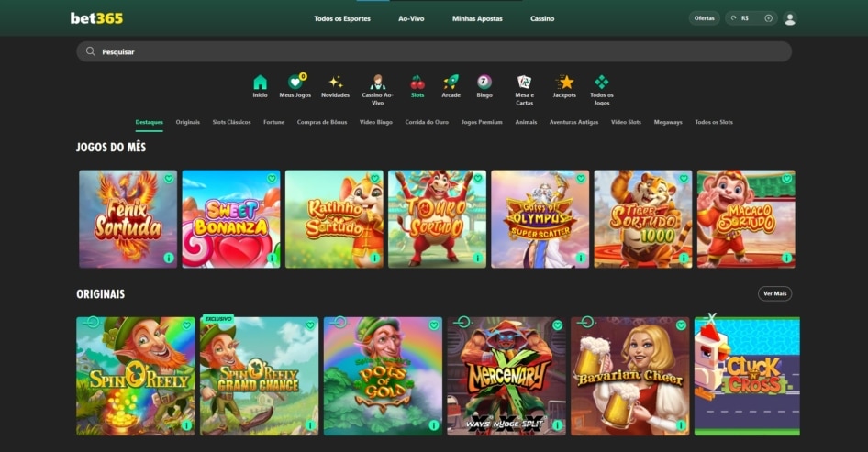Show info for Pots of Gold game
868x452 pixels.
[434, 424]
